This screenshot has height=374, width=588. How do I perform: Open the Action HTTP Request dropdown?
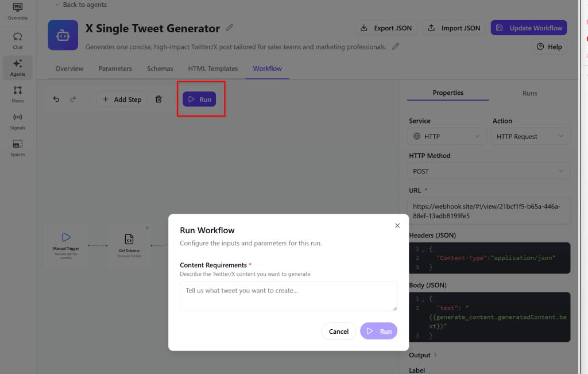click(x=531, y=136)
